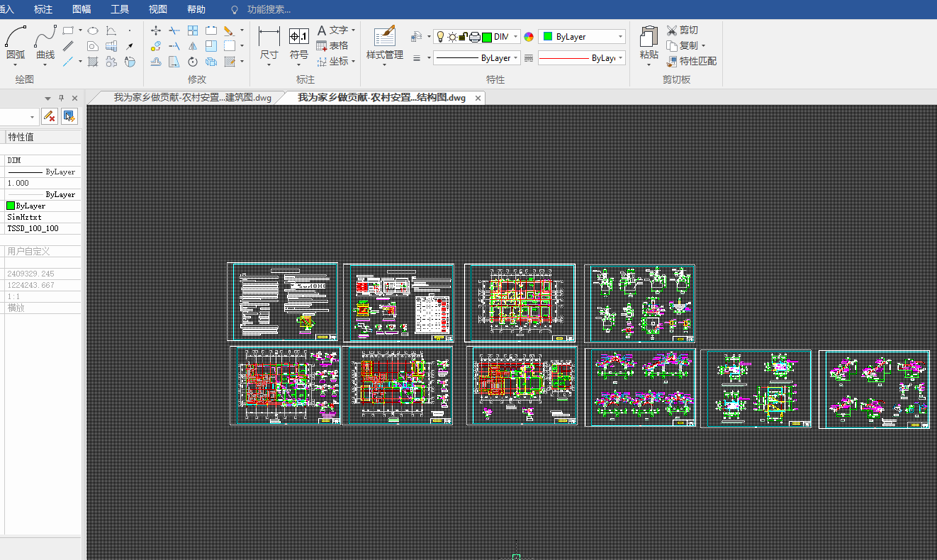Click the 功能搜索 search field
This screenshot has height=560, width=937.
269,9
